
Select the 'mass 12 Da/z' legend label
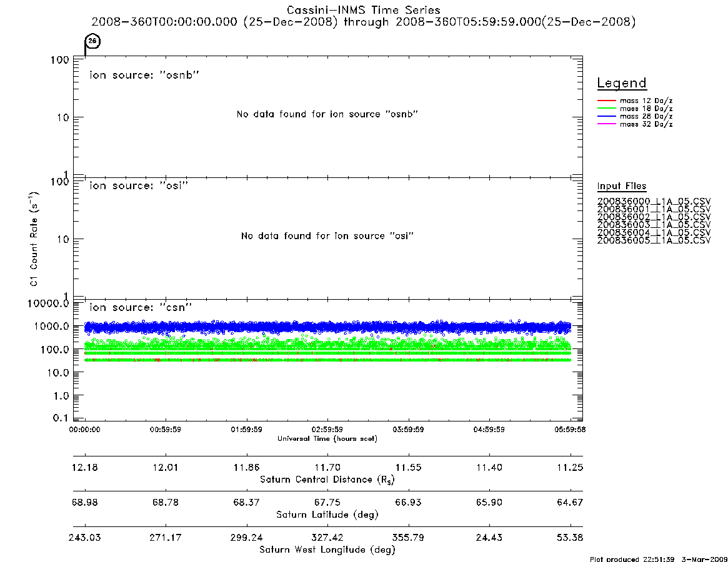pos(646,101)
